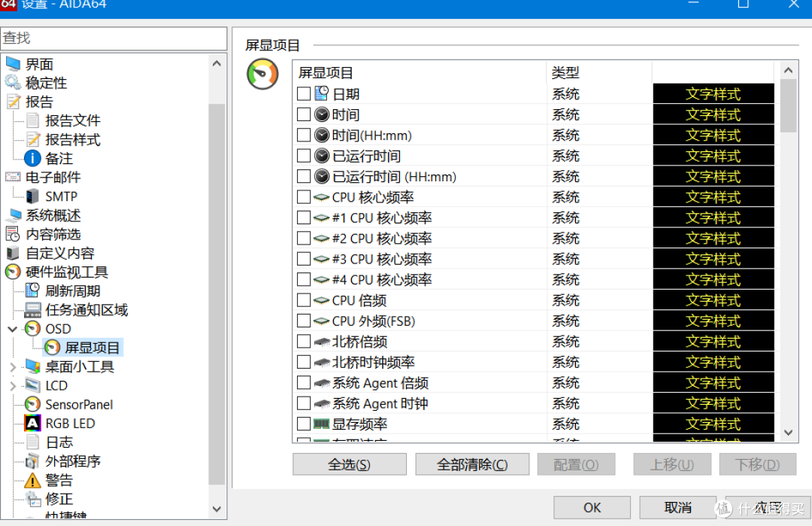The width and height of the screenshot is (812, 526).
Task: Click the icon beside 外部程序
Action: (32, 461)
